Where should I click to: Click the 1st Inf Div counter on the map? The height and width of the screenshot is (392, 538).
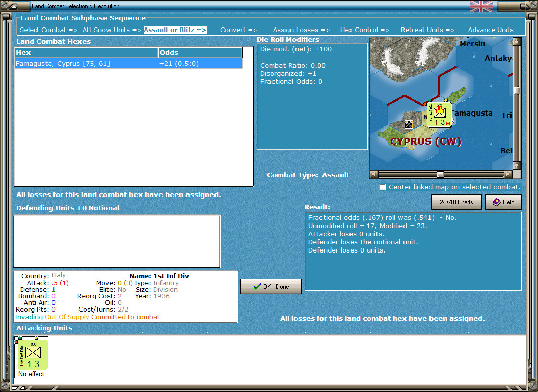click(439, 115)
